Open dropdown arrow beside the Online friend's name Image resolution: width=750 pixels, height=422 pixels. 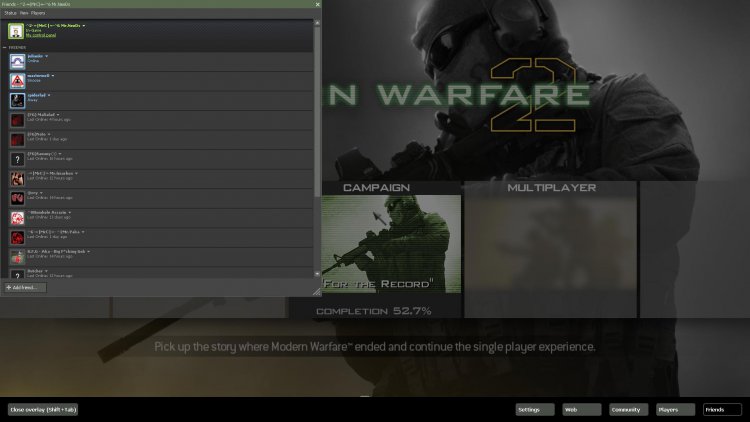click(x=46, y=56)
